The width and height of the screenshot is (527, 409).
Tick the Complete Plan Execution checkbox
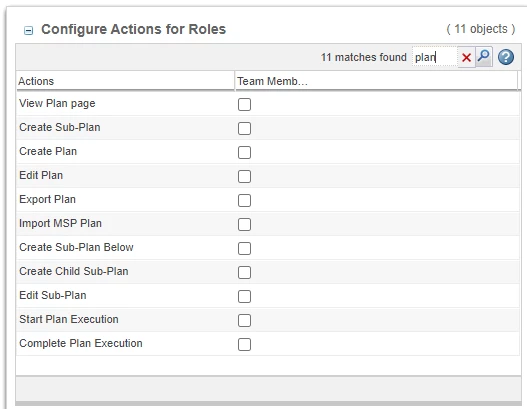[x=244, y=344]
